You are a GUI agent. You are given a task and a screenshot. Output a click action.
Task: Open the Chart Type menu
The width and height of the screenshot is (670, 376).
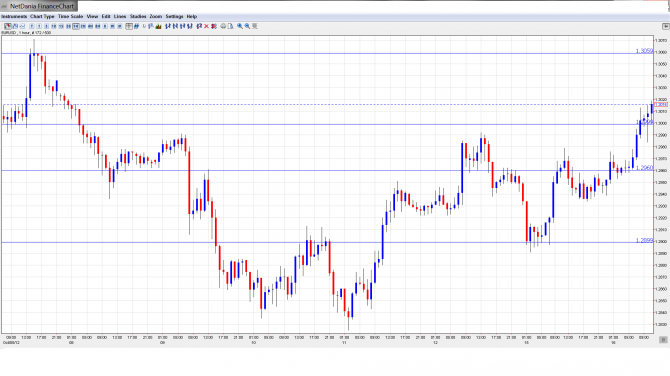click(42, 16)
